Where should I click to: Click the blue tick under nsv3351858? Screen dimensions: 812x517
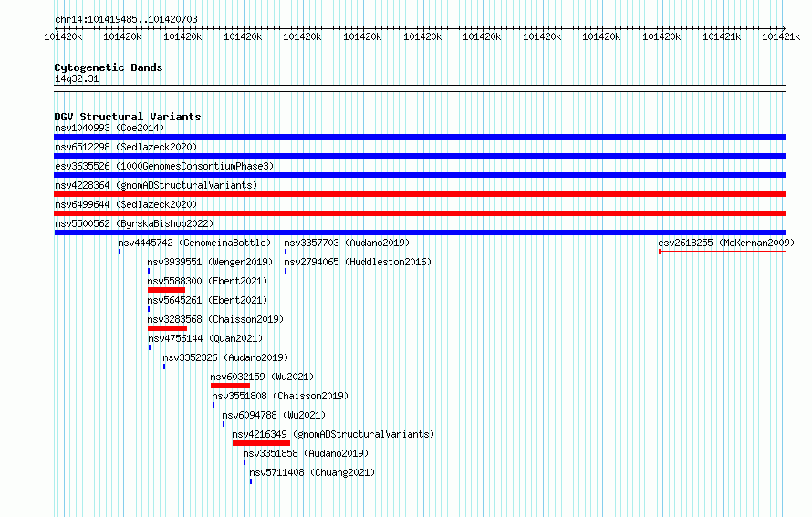(x=245, y=462)
